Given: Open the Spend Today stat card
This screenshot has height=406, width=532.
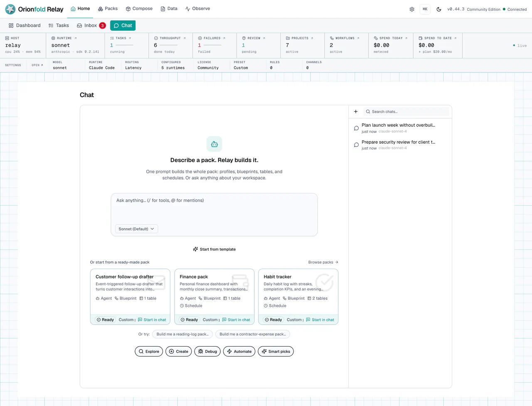Looking at the screenshot, I should (391, 45).
